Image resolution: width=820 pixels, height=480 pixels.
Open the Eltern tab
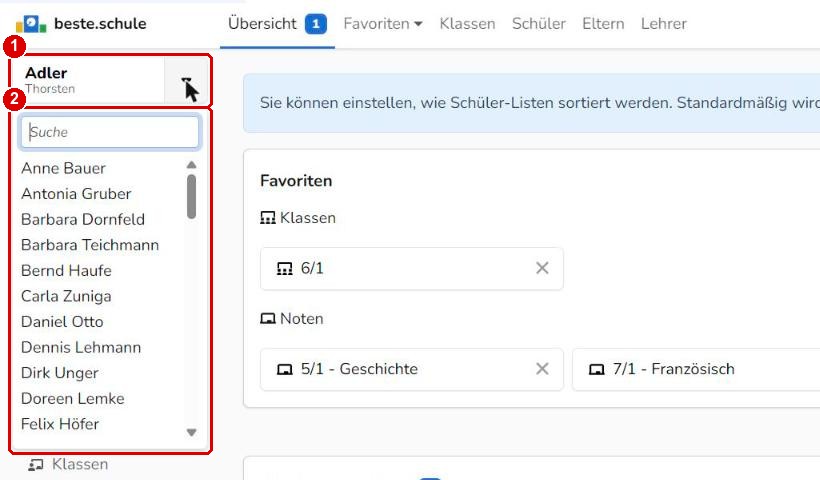(603, 24)
